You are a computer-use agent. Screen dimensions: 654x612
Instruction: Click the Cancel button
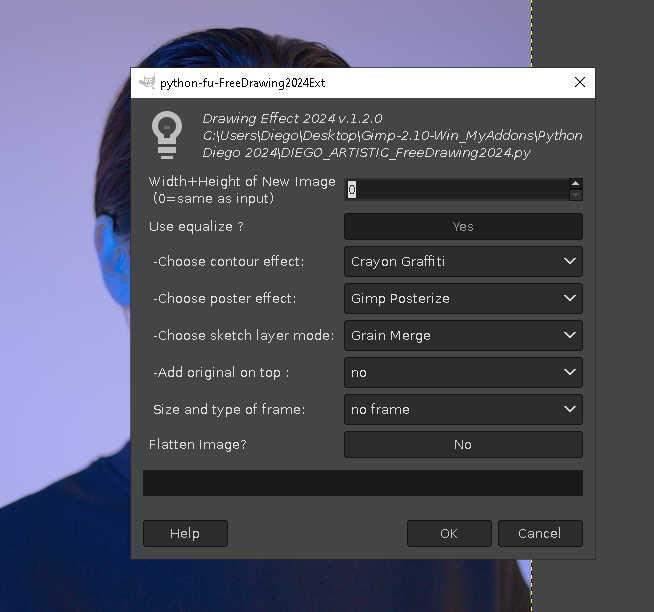click(x=540, y=534)
